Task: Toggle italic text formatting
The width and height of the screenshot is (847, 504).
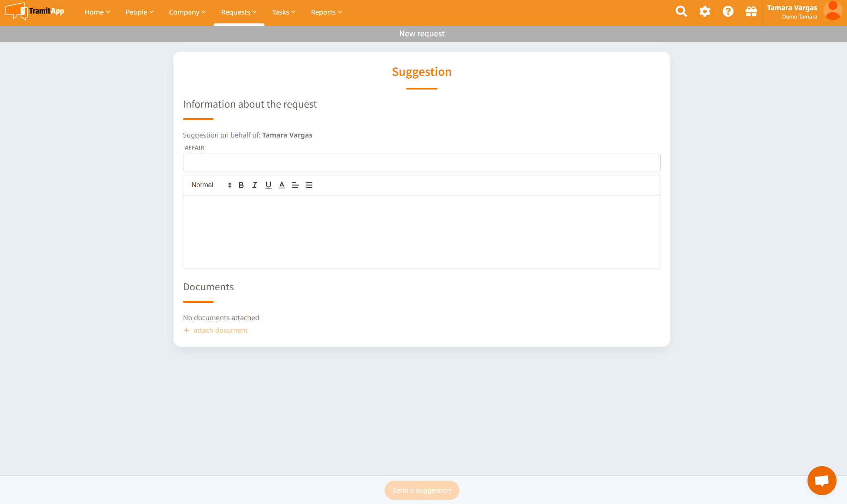Action: tap(255, 185)
